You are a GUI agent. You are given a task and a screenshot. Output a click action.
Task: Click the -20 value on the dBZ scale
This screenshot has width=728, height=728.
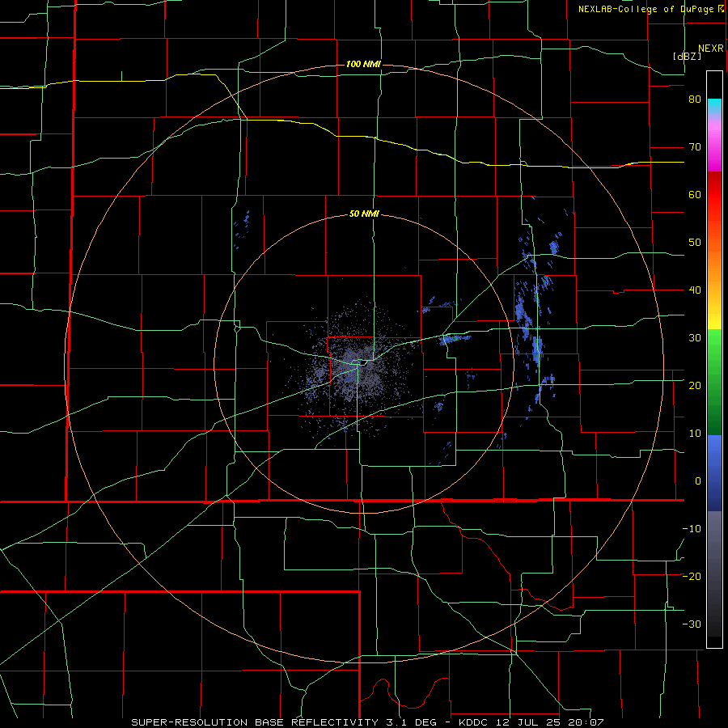tap(692, 576)
